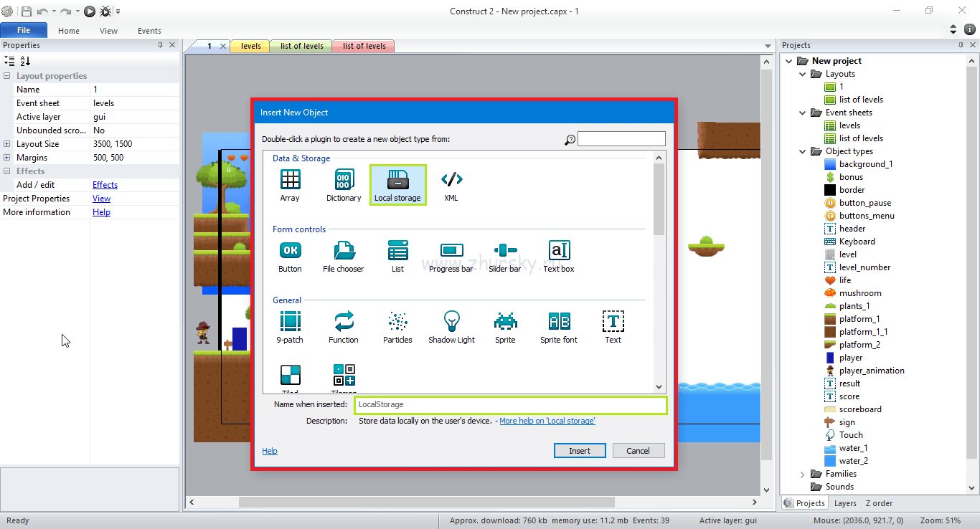The width and height of the screenshot is (980, 529).
Task: Click the plugin search input field
Action: [621, 139]
